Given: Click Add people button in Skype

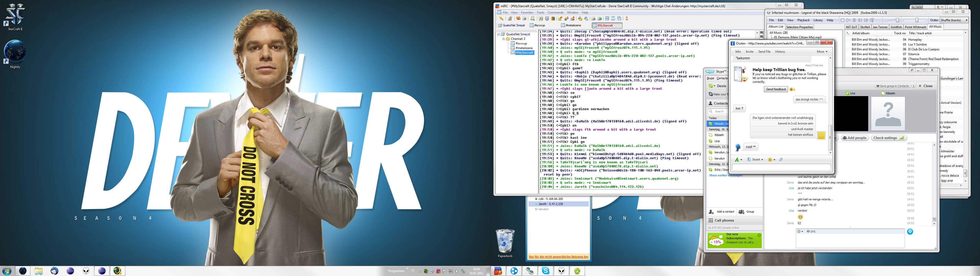Looking at the screenshot, I should pyautogui.click(x=855, y=138).
